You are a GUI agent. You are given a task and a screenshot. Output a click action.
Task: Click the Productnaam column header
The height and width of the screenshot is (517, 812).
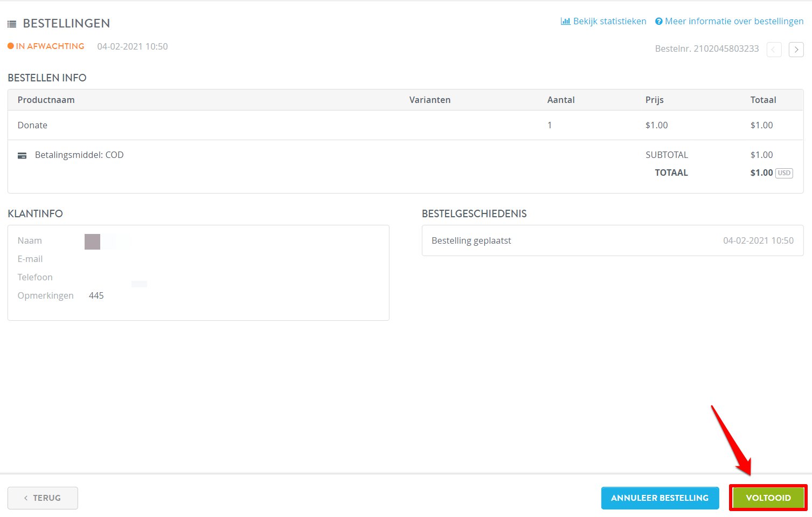coord(46,100)
